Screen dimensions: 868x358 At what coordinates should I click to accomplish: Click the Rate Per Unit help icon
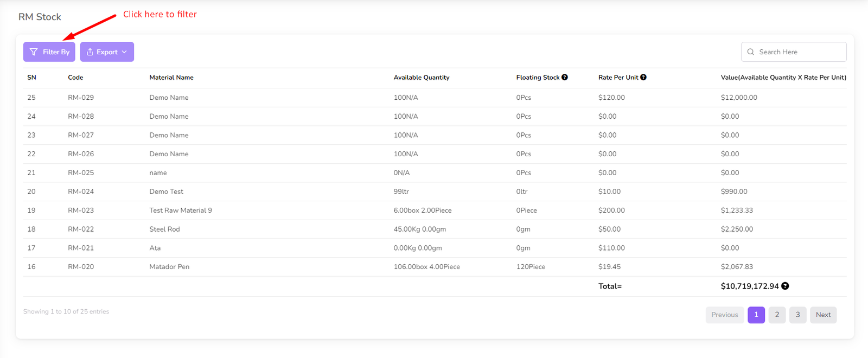[643, 78]
